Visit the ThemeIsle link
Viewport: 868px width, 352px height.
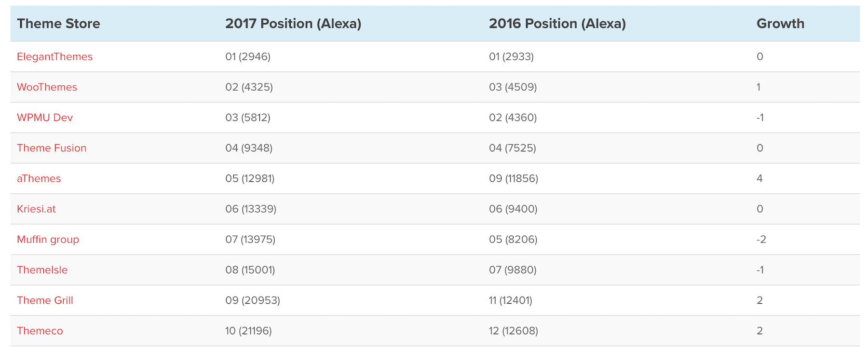point(42,270)
